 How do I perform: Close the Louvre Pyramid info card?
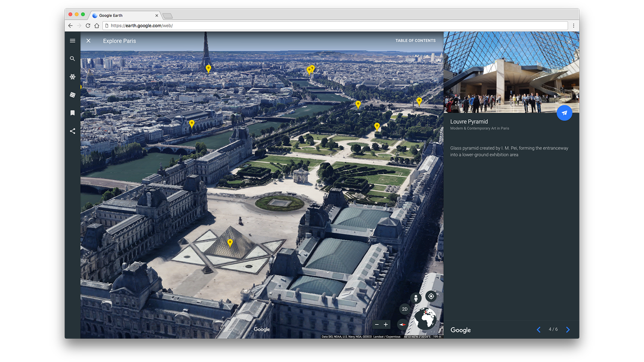[569, 42]
